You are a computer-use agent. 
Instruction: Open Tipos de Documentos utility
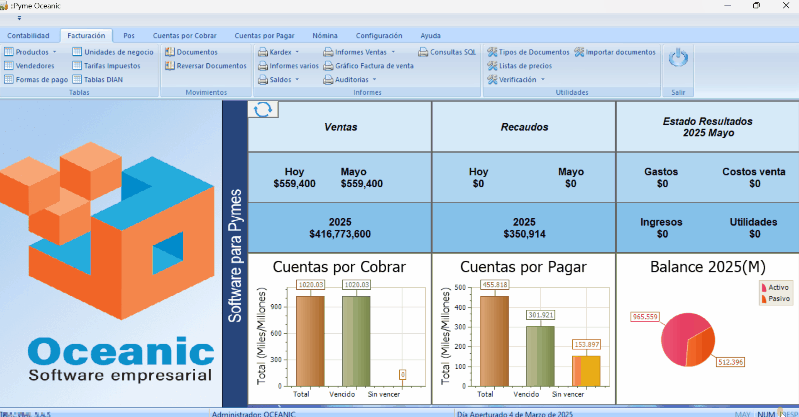point(527,52)
